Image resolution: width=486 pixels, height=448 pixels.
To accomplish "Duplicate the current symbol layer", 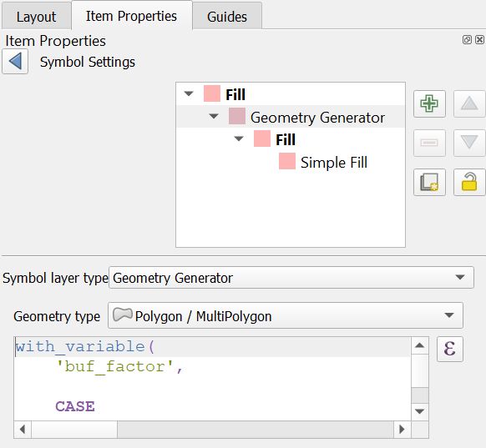I will (x=429, y=182).
